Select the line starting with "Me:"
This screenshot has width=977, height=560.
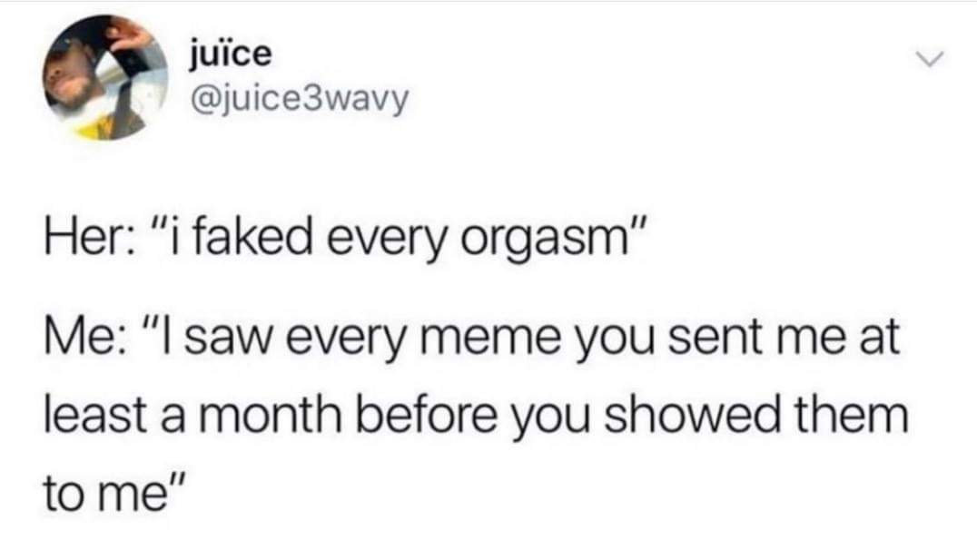[x=471, y=339]
